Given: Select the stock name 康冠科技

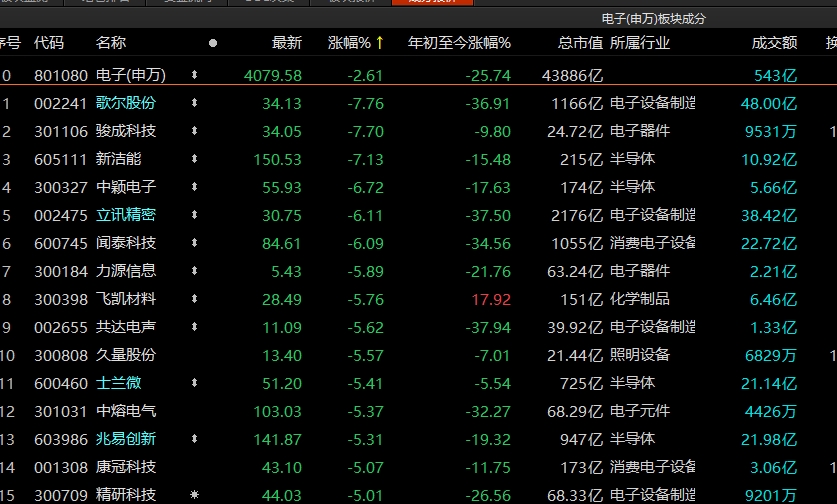Looking at the screenshot, I should 125,468.
